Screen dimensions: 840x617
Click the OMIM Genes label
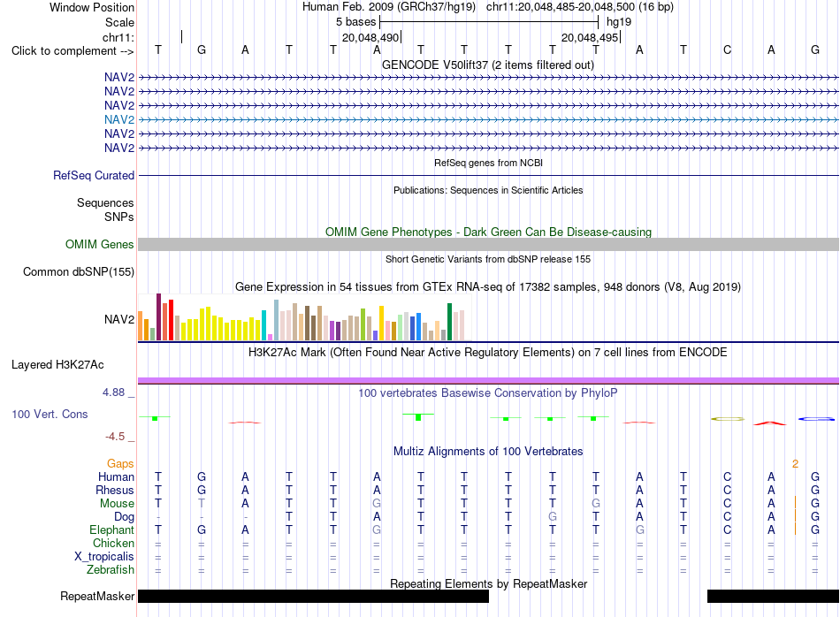tap(99, 244)
